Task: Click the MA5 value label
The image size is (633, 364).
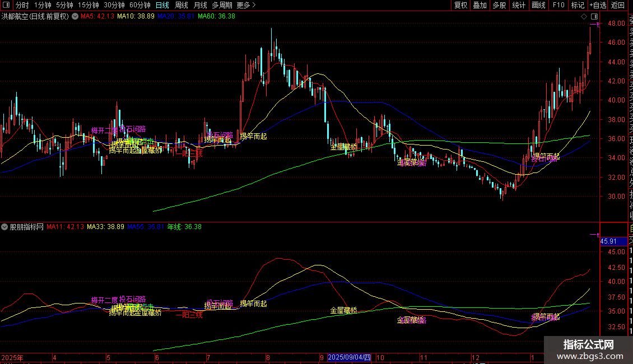Action: pyautogui.click(x=97, y=17)
